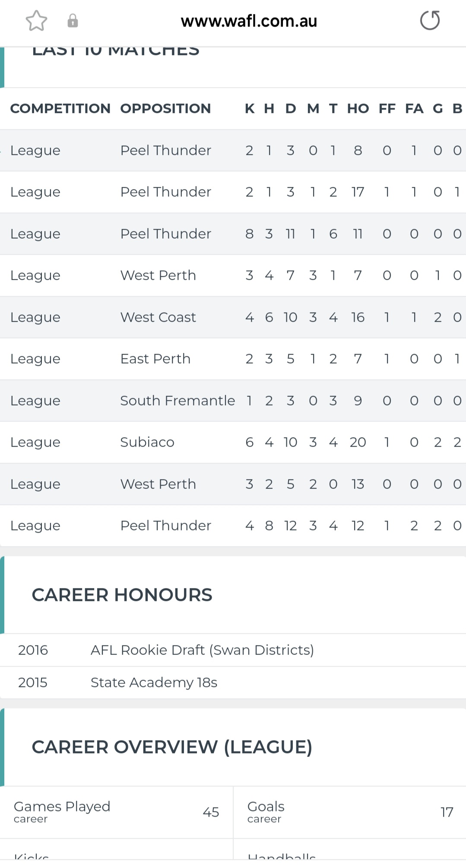Image resolution: width=466 pixels, height=868 pixels.
Task: Click the first Peel Thunder row
Action: pos(233,150)
